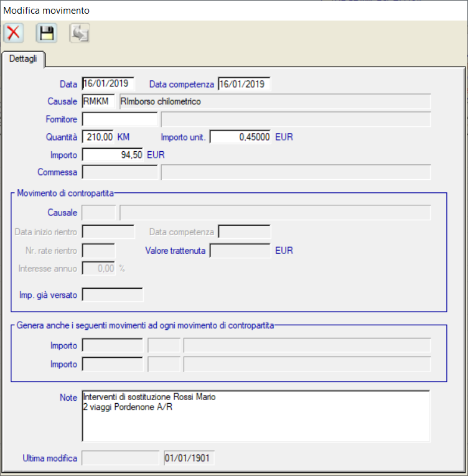Edit the Importo field 94,50

(113, 155)
